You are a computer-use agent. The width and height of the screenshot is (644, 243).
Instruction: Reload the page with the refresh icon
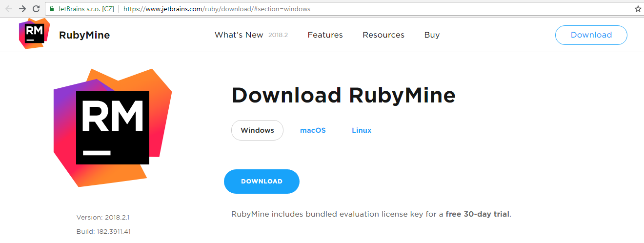pyautogui.click(x=36, y=9)
